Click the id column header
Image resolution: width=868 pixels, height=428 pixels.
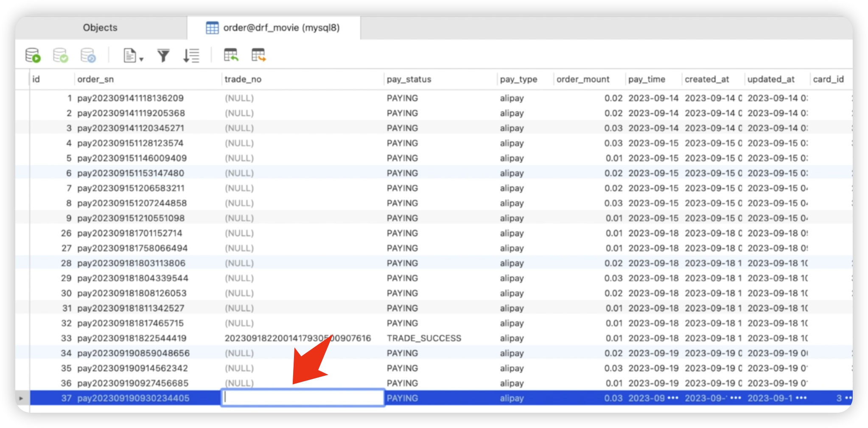point(36,79)
